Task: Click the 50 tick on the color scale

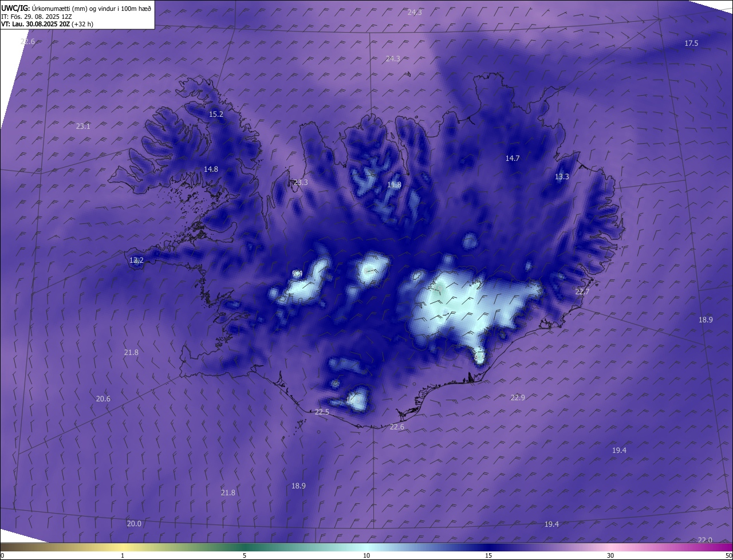Action: [728, 556]
